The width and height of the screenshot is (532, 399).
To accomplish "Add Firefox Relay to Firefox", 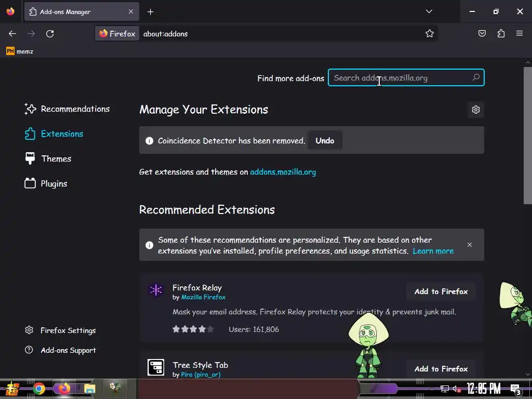I will coord(441,291).
